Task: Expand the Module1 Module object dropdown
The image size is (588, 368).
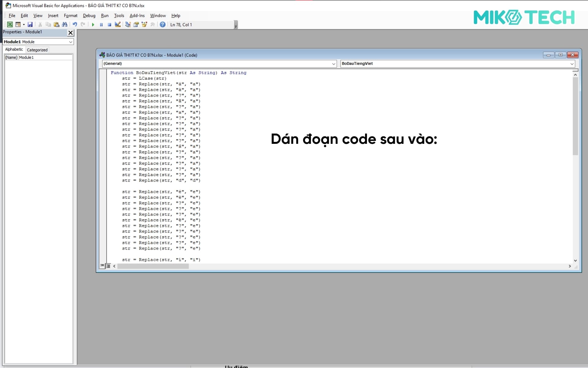Action: [71, 42]
